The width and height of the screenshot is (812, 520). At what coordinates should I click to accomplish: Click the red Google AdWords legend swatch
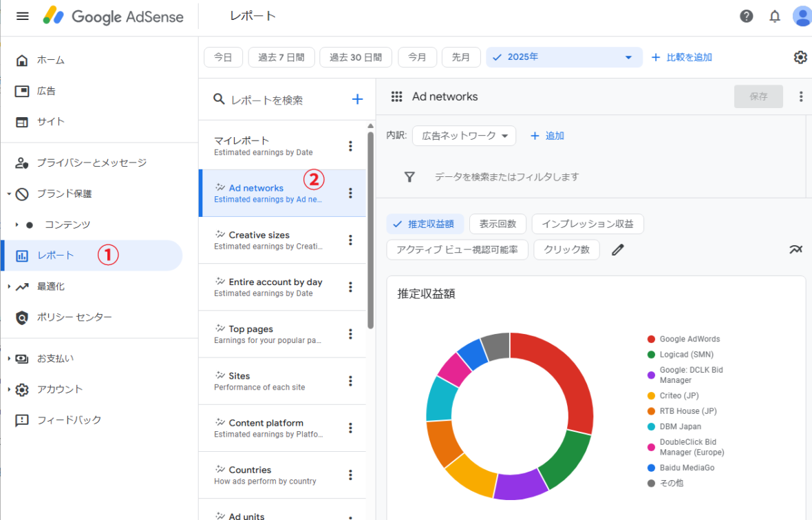click(651, 339)
